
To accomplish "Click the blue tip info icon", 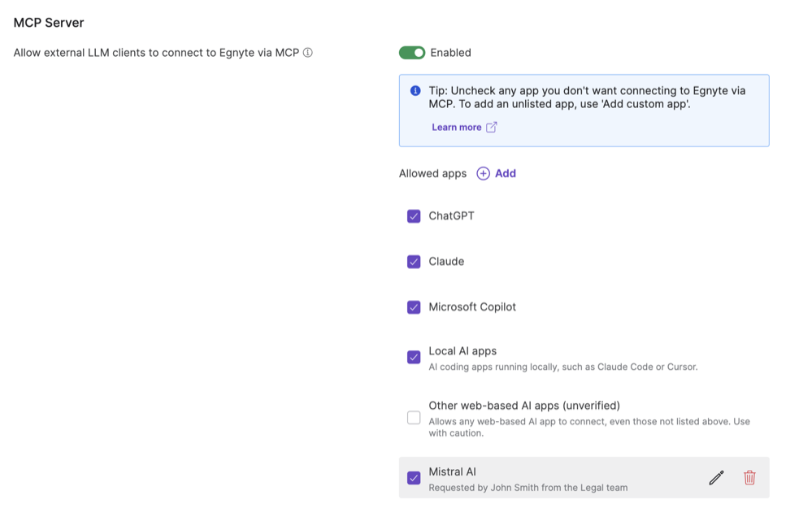I will coord(415,91).
